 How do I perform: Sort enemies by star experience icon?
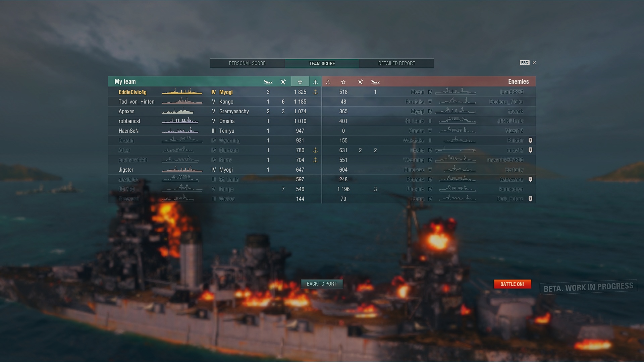pyautogui.click(x=343, y=82)
